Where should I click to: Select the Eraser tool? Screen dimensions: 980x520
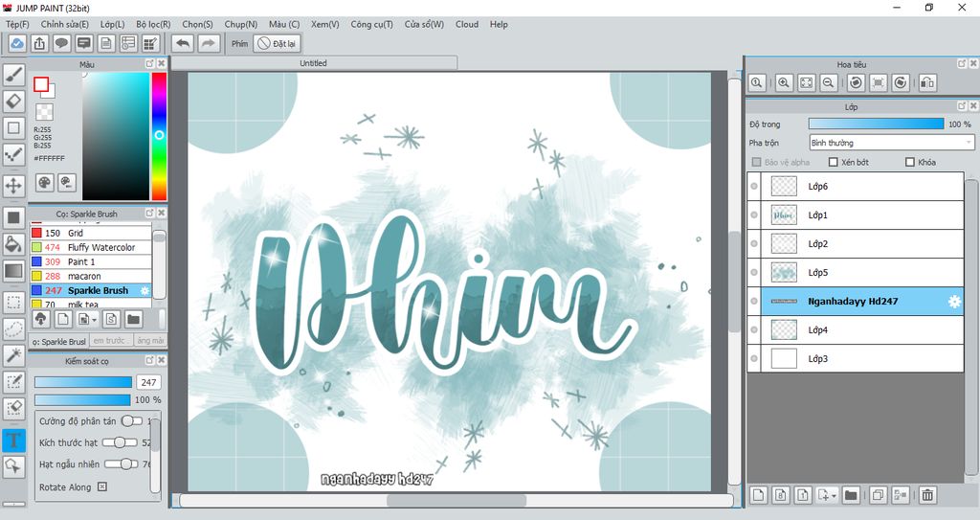[x=13, y=101]
